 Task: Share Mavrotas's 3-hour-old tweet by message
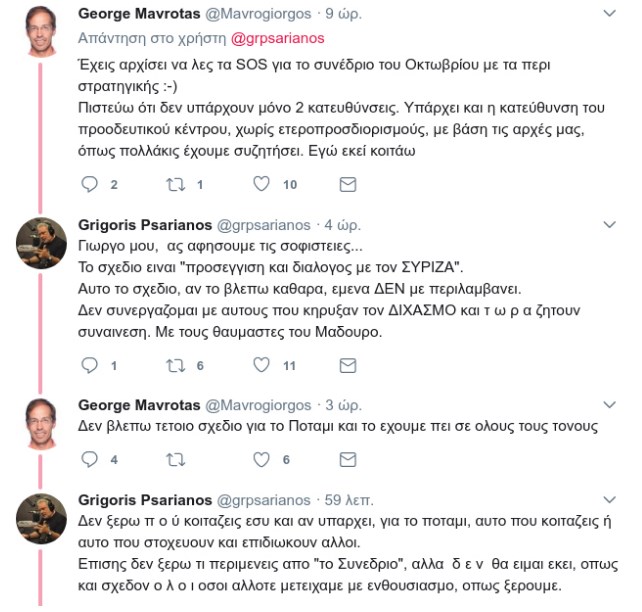coord(348,460)
